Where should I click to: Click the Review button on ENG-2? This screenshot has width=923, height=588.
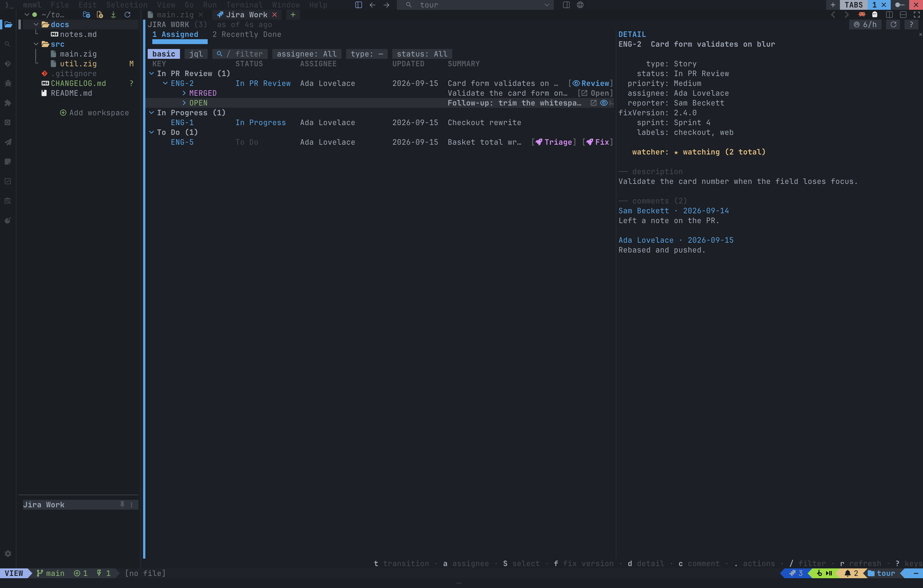591,83
